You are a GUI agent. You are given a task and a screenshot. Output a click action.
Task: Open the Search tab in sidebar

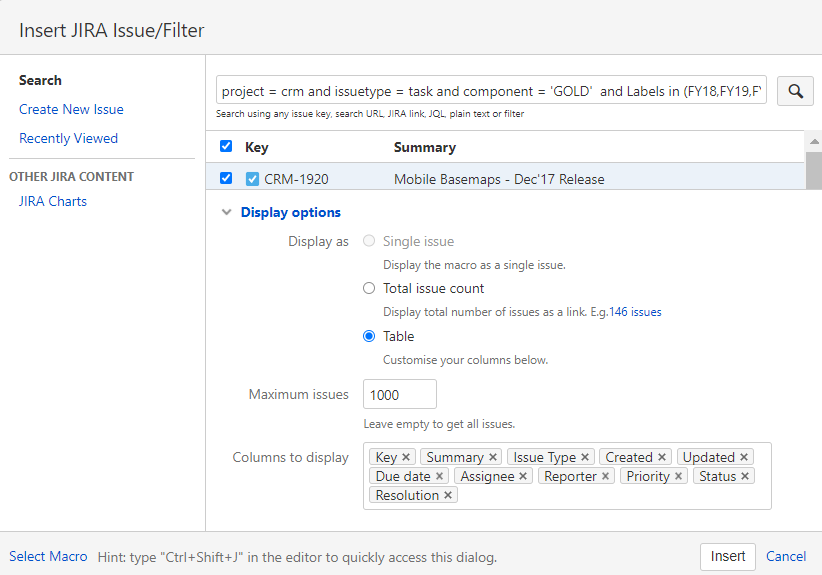pyautogui.click(x=40, y=80)
